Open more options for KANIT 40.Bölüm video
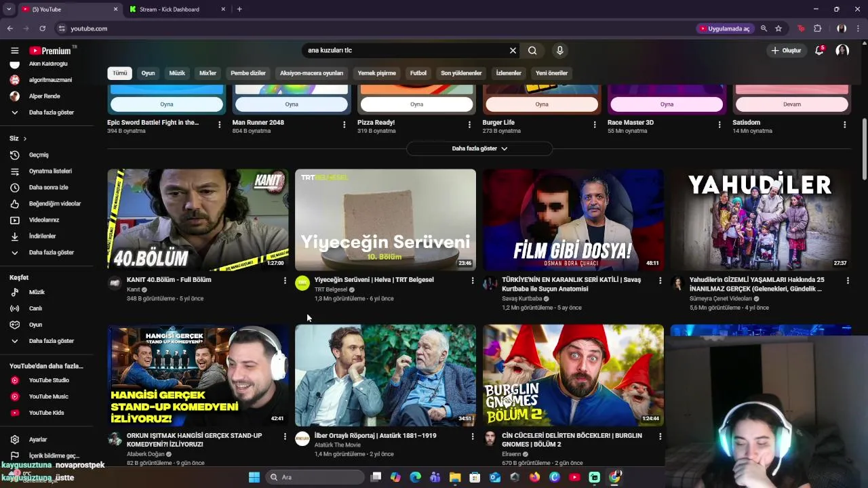 click(285, 281)
